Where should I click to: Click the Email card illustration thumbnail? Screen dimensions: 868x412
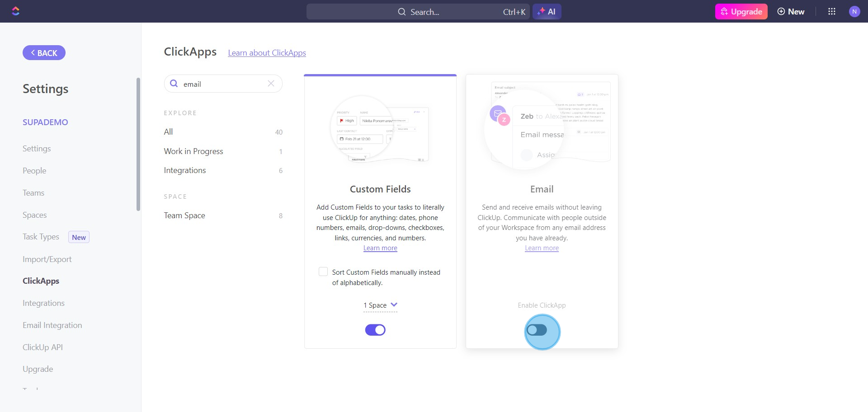tap(548, 126)
